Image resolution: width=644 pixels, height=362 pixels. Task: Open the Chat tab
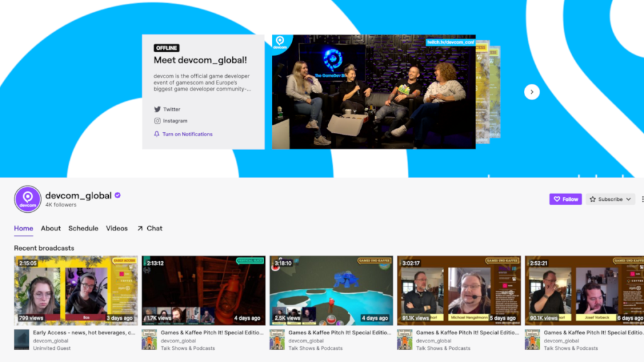[x=155, y=229]
